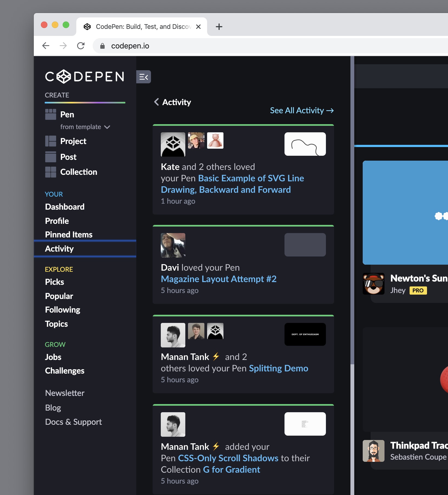Click the CodePen logo in sidebar
448x495 pixels.
[85, 77]
